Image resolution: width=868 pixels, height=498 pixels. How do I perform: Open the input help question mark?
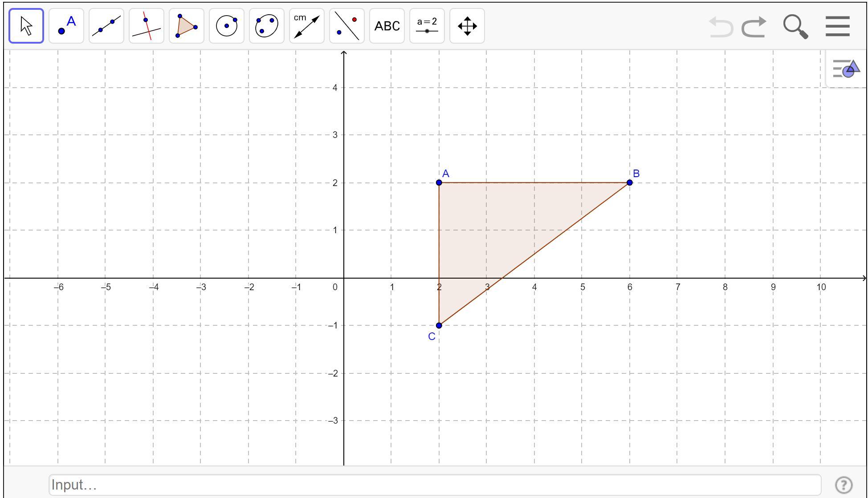[x=844, y=485]
